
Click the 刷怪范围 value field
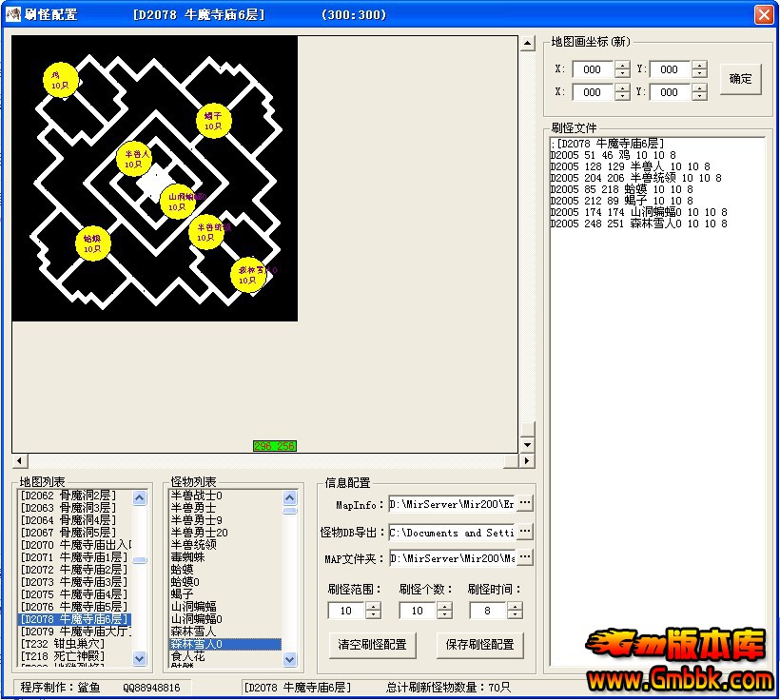click(347, 611)
